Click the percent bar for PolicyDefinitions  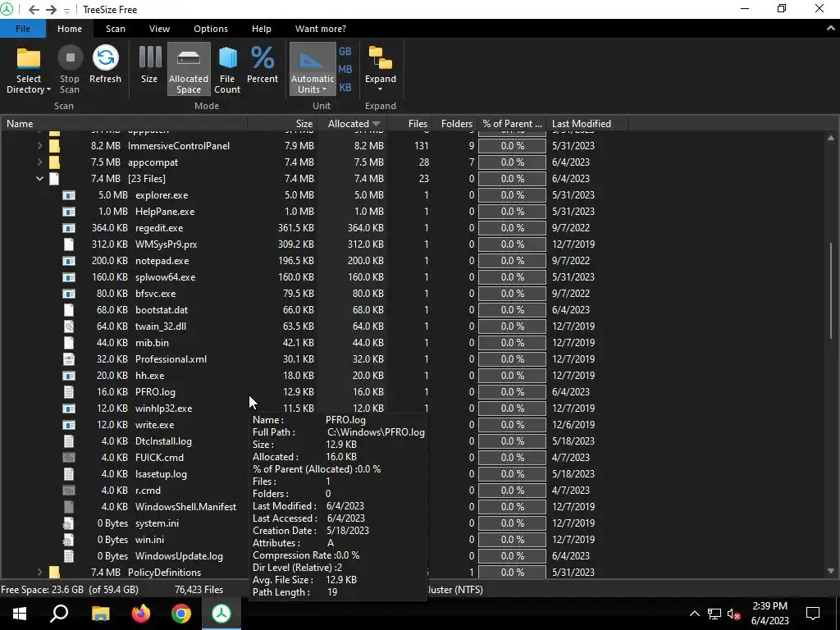pos(512,572)
